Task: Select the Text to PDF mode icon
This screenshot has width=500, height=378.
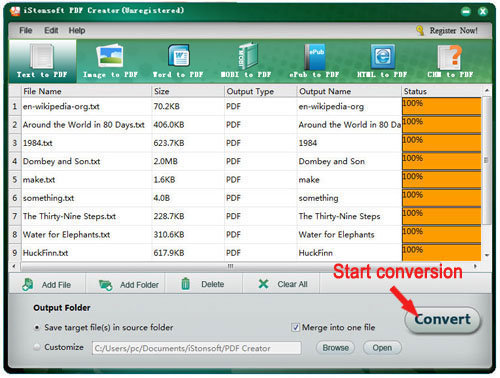Action: coord(42,56)
